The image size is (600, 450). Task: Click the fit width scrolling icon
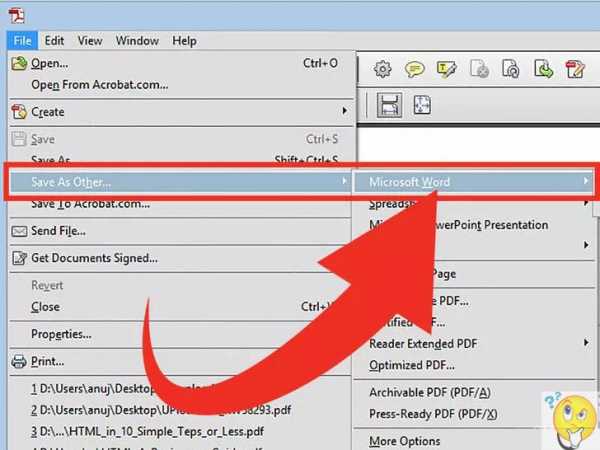[390, 105]
